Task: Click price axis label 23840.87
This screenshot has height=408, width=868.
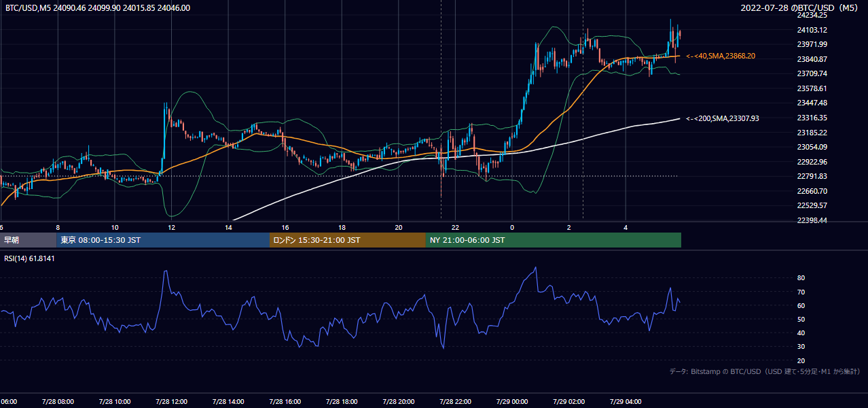Action: [812, 59]
